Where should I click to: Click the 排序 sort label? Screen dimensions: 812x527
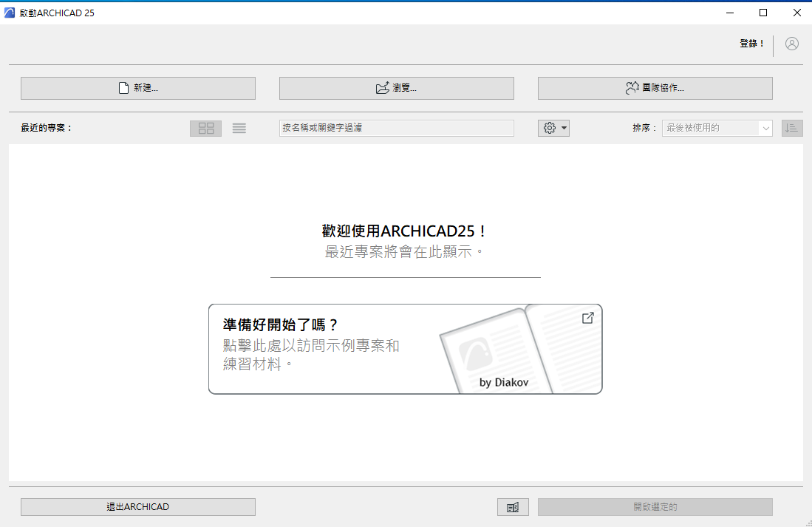click(644, 127)
